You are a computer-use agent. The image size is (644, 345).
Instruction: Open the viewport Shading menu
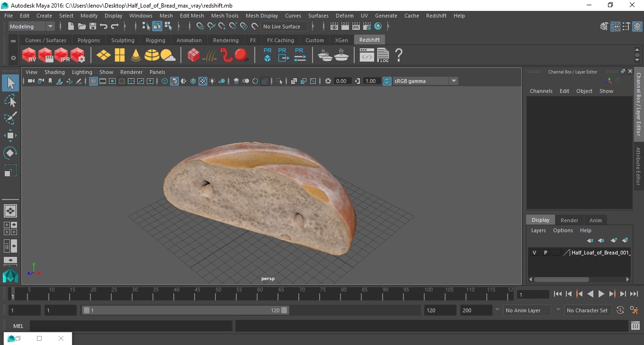pos(54,72)
